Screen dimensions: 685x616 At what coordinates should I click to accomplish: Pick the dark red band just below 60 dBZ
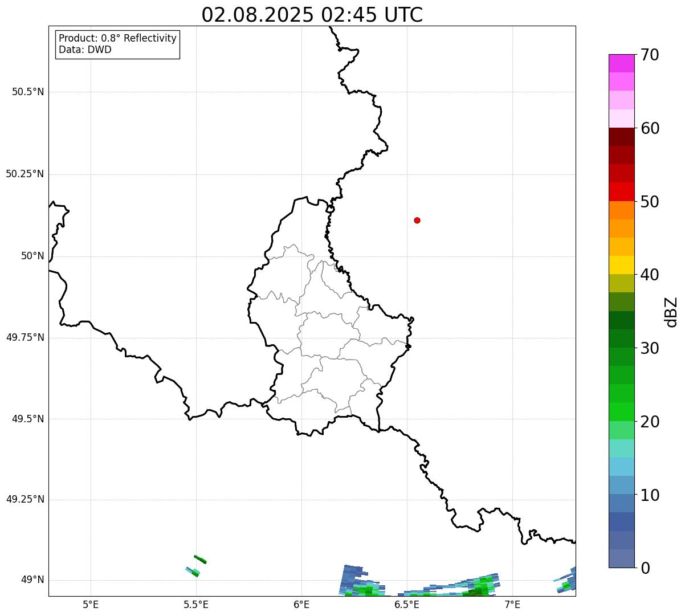click(x=621, y=137)
